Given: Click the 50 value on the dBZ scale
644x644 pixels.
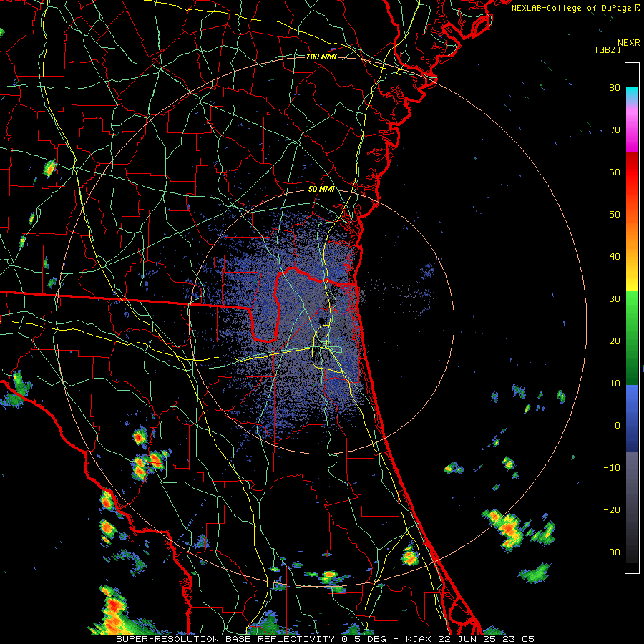Looking at the screenshot, I should 615,215.
